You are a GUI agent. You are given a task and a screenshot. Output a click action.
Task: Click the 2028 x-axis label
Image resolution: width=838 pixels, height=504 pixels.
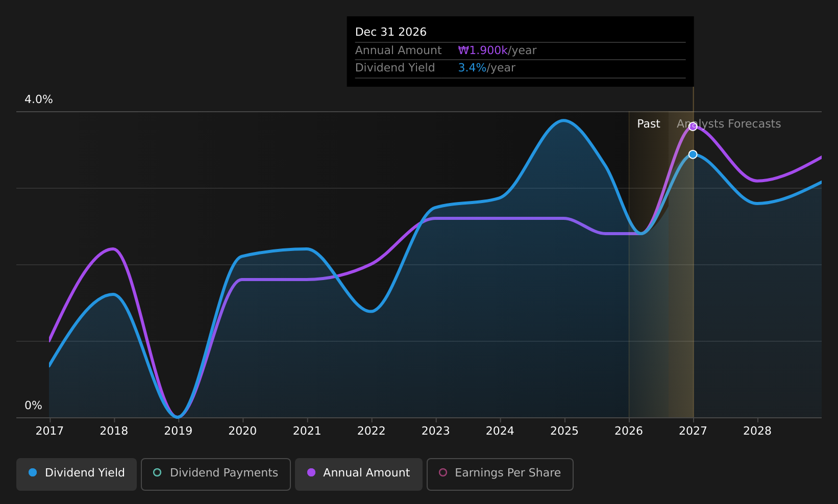[x=757, y=431]
